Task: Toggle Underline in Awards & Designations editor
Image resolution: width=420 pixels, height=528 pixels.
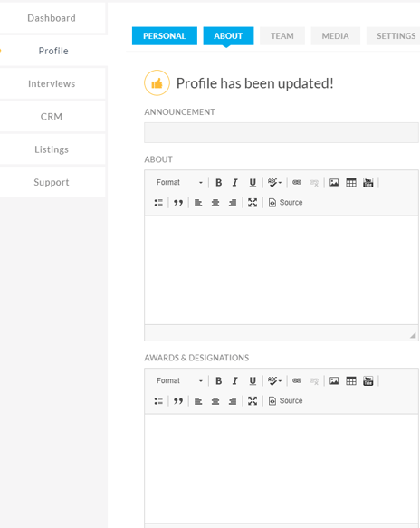Action: (x=253, y=381)
